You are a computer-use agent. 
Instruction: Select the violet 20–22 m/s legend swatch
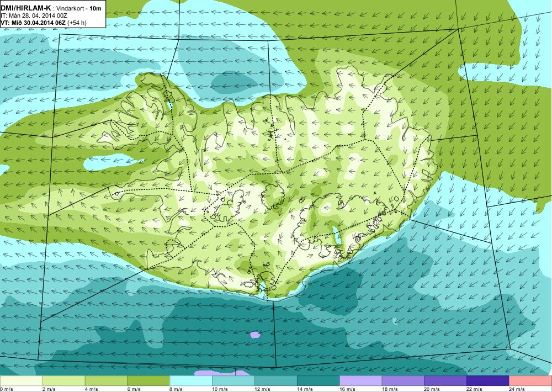tap(445, 381)
